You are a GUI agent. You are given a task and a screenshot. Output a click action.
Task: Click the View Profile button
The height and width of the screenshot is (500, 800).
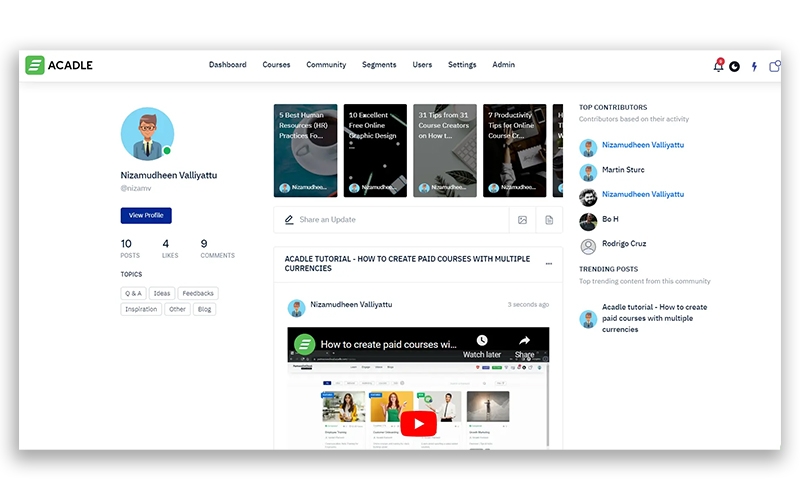pos(146,215)
